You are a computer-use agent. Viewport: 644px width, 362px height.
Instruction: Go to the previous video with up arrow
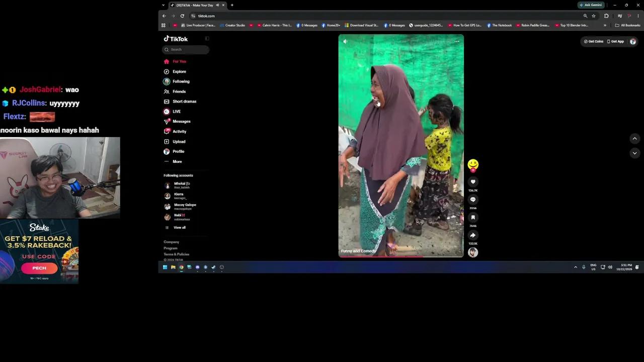point(634,139)
